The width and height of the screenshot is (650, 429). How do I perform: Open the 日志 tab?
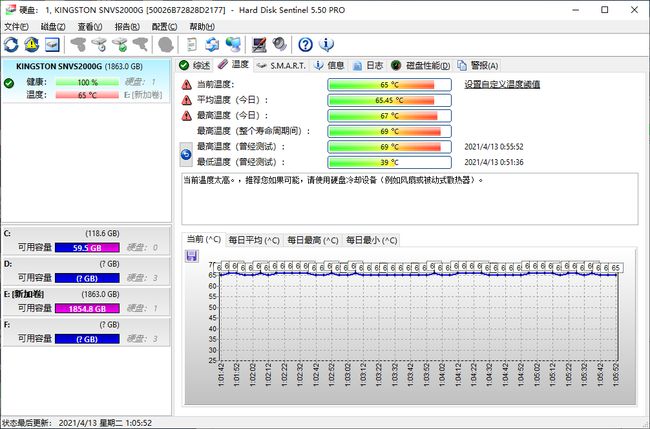[368, 65]
